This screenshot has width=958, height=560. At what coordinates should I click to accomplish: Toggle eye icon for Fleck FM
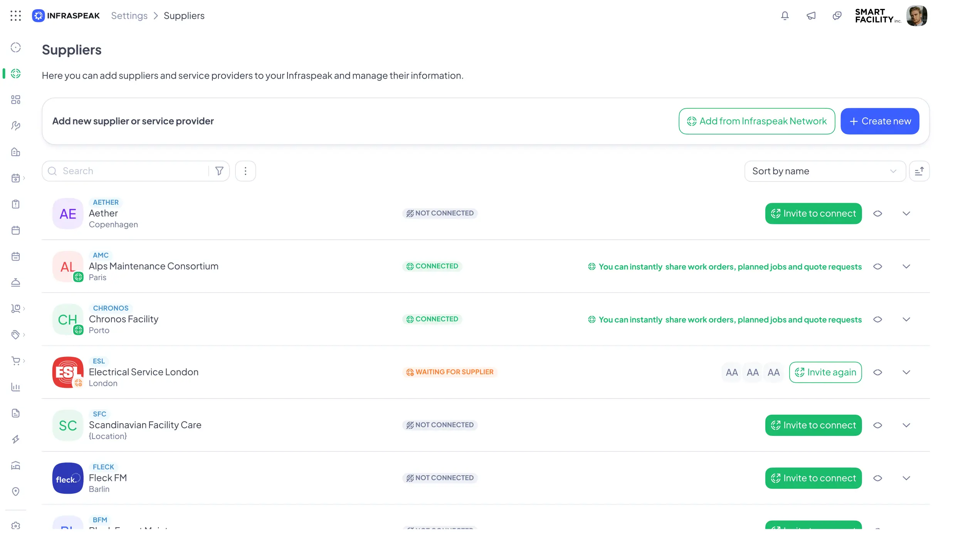tap(878, 478)
